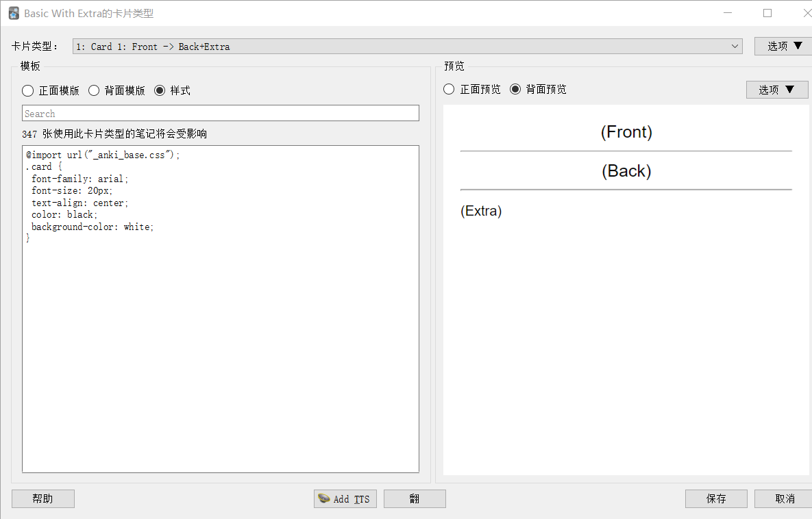The height and width of the screenshot is (519, 812).
Task: Click the (Extra) text in the back preview
Action: point(481,211)
